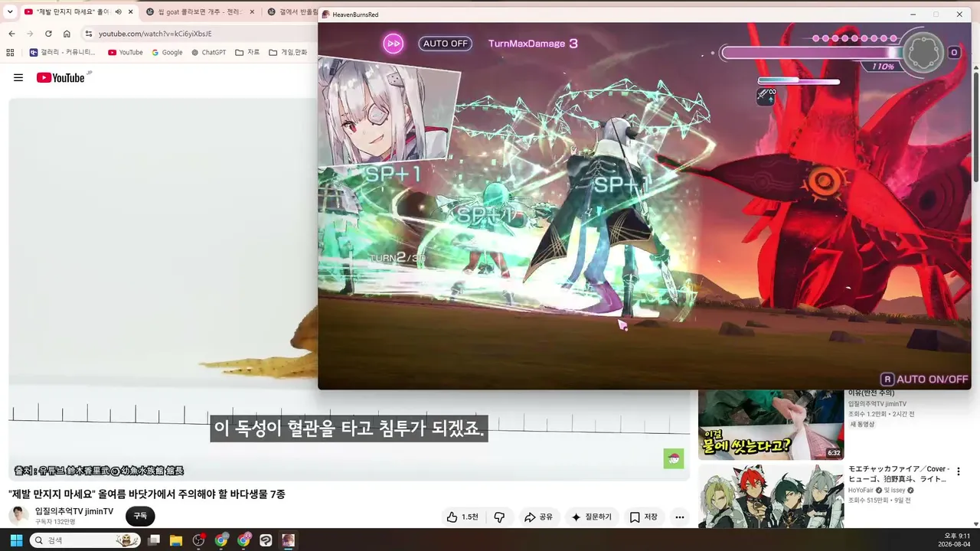Save the video with 저장
The image size is (980, 551).
[643, 517]
